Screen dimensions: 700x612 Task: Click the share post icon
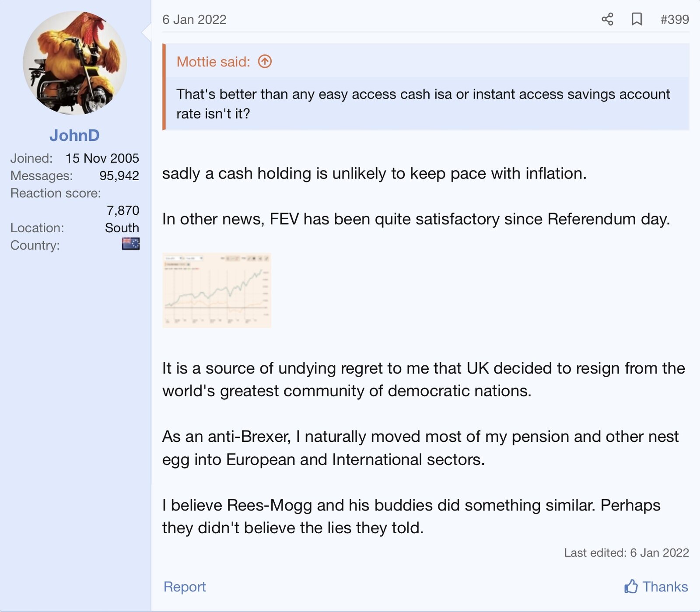[x=607, y=19]
